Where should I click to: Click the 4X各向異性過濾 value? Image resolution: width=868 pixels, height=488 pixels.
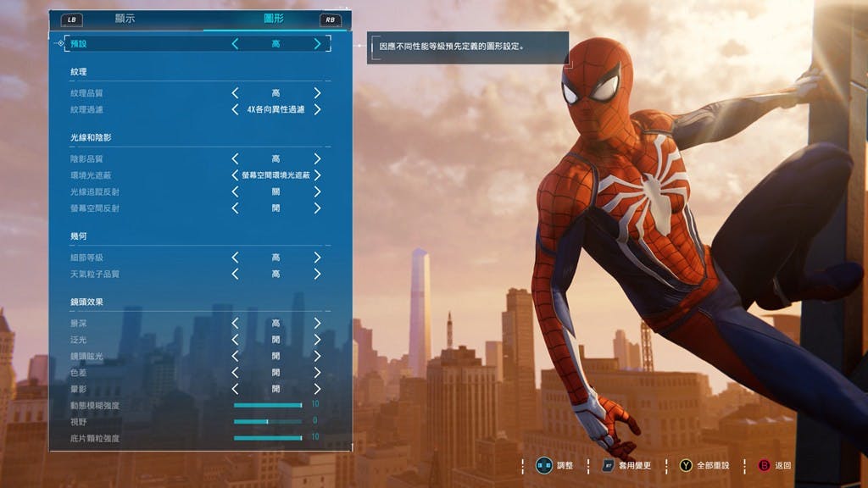point(275,109)
